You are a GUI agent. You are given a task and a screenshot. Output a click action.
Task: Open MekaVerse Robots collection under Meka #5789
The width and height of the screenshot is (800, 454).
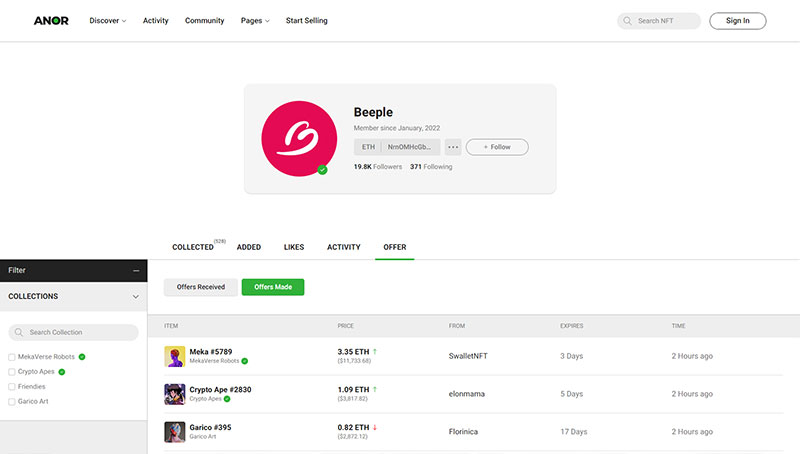click(214, 361)
